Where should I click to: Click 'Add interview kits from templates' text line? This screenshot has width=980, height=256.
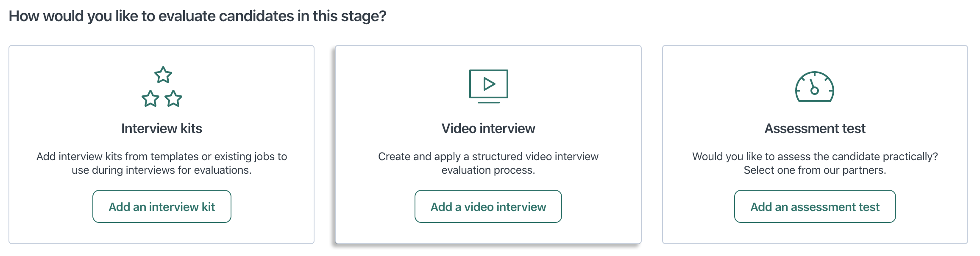(x=161, y=156)
